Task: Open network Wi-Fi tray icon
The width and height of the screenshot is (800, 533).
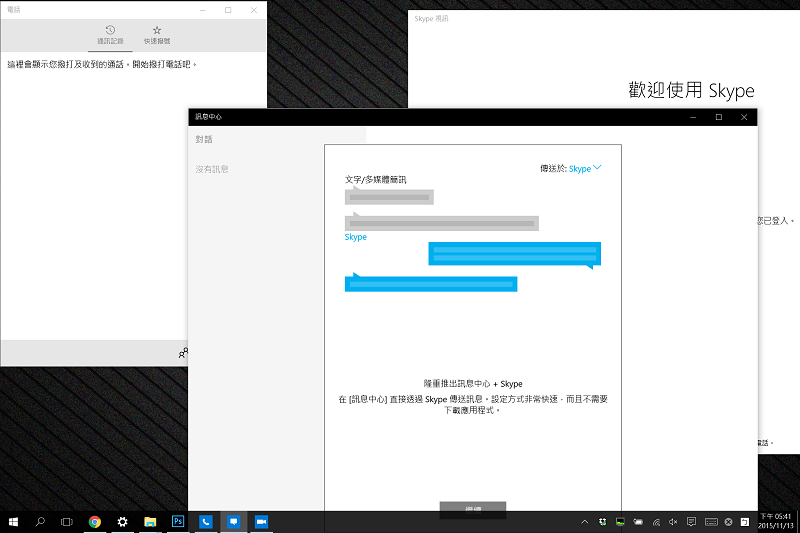Action: coord(656,522)
